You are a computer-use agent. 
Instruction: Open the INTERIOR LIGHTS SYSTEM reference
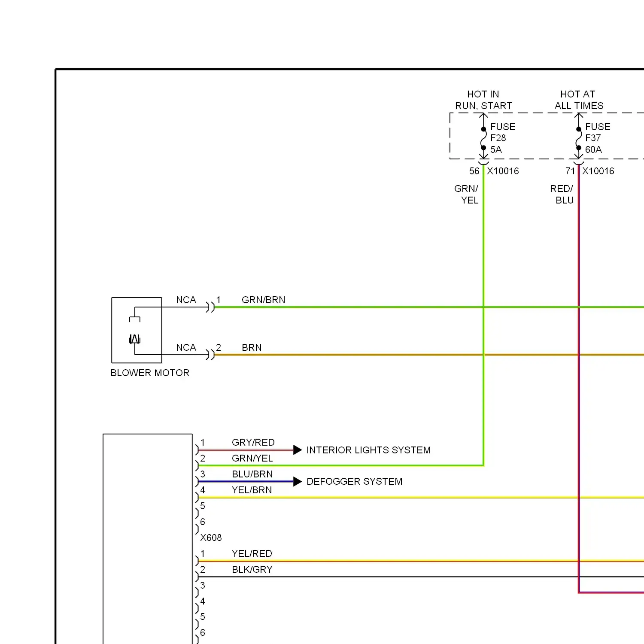pos(368,450)
